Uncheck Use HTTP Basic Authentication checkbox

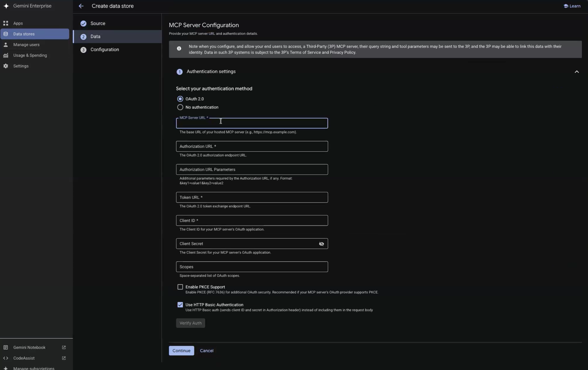point(180,305)
